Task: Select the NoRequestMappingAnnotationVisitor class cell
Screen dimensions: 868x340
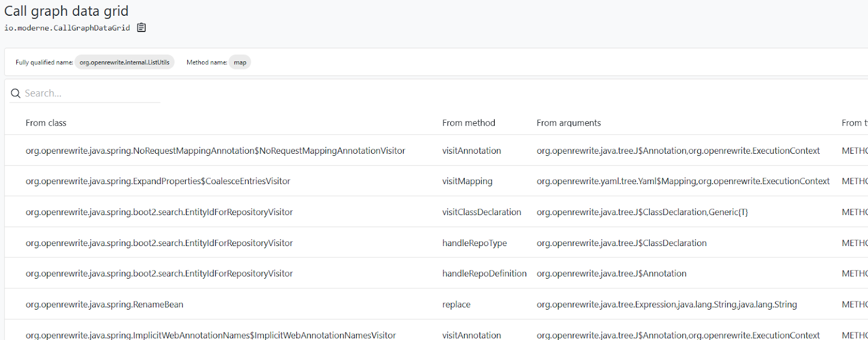Action: [x=215, y=150]
